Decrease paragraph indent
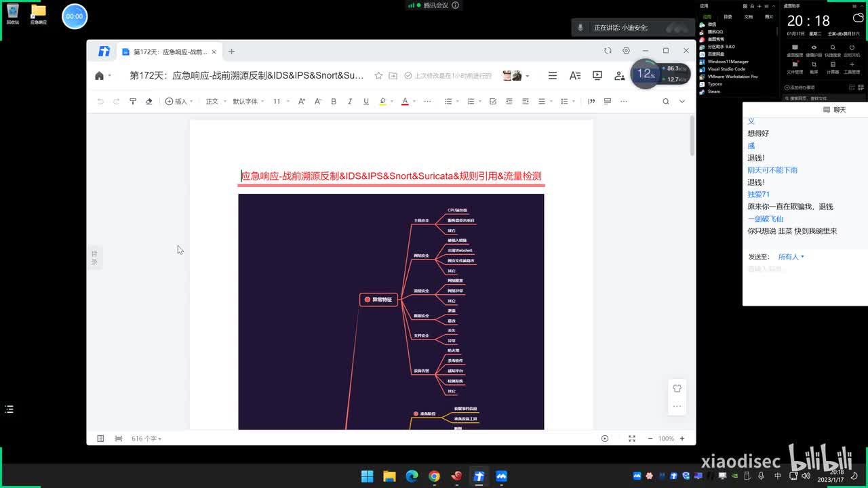This screenshot has width=868, height=488. pos(509,102)
